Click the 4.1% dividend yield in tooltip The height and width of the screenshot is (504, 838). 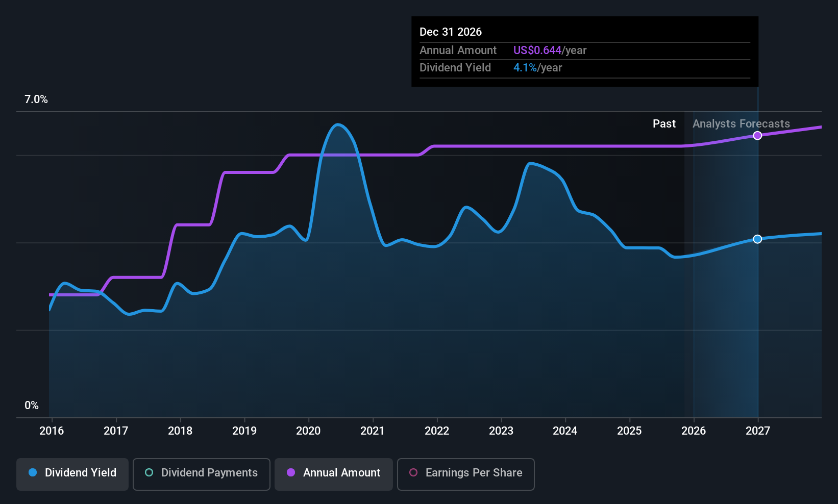(x=525, y=68)
